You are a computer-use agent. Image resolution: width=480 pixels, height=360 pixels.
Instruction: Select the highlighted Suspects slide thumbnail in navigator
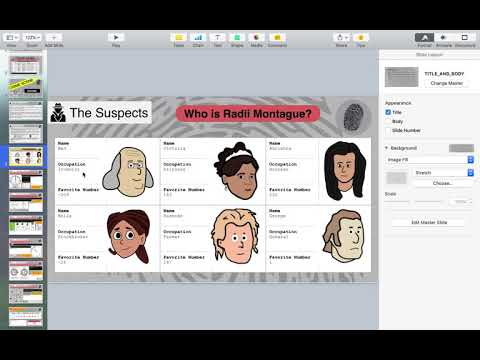coord(26,156)
